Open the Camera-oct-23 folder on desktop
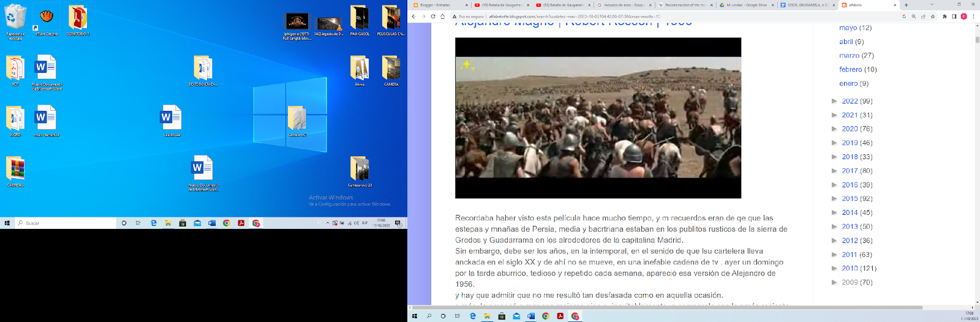 tap(360, 171)
